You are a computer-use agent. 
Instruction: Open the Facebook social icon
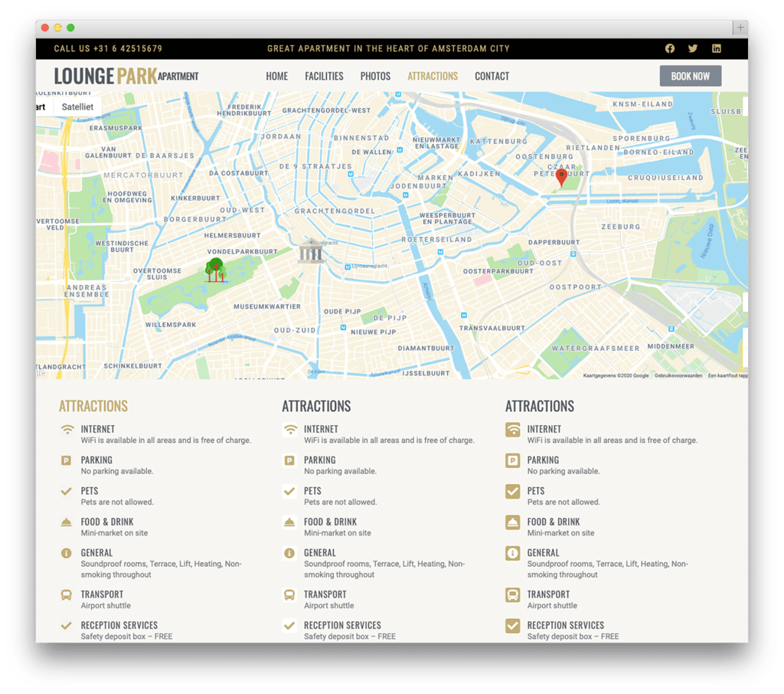click(x=669, y=48)
